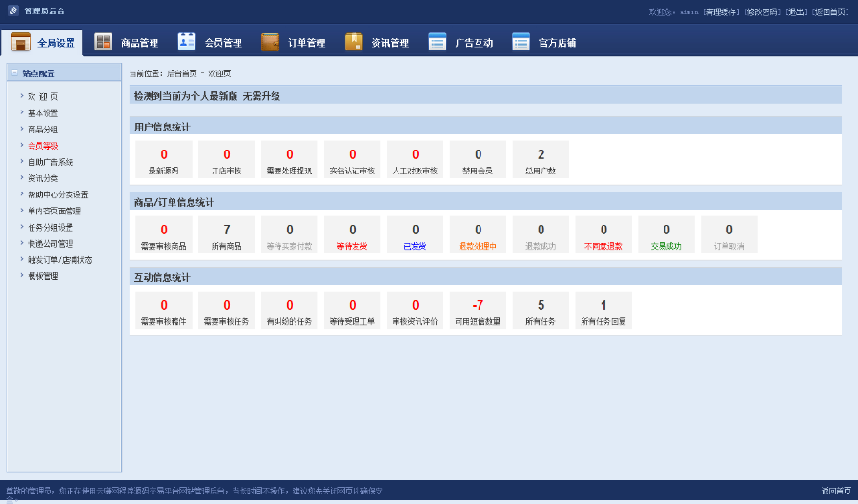858x504 pixels.
Task: Open 商品分组 in the sidebar
Action: (x=43, y=130)
